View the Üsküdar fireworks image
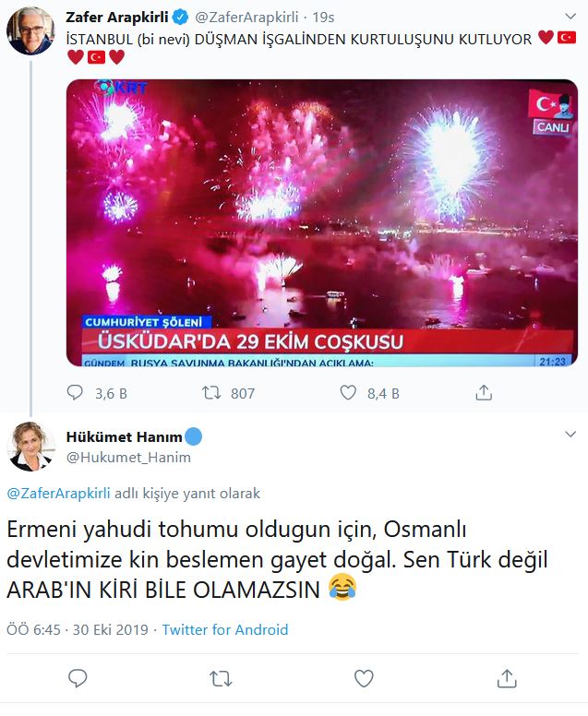 (322, 223)
